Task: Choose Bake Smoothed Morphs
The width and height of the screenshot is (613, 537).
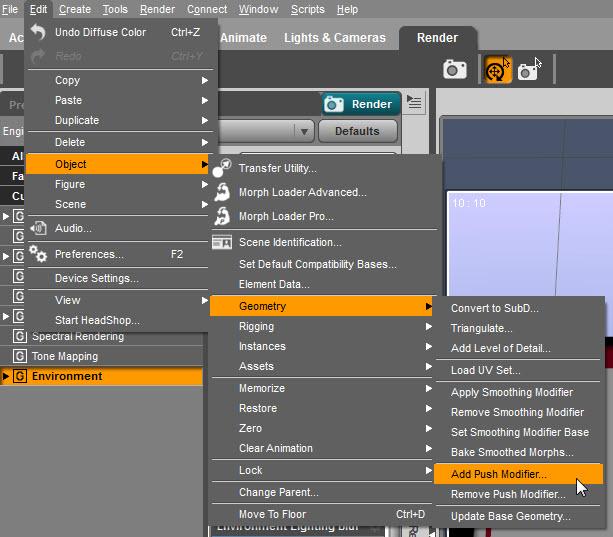Action: point(518,452)
